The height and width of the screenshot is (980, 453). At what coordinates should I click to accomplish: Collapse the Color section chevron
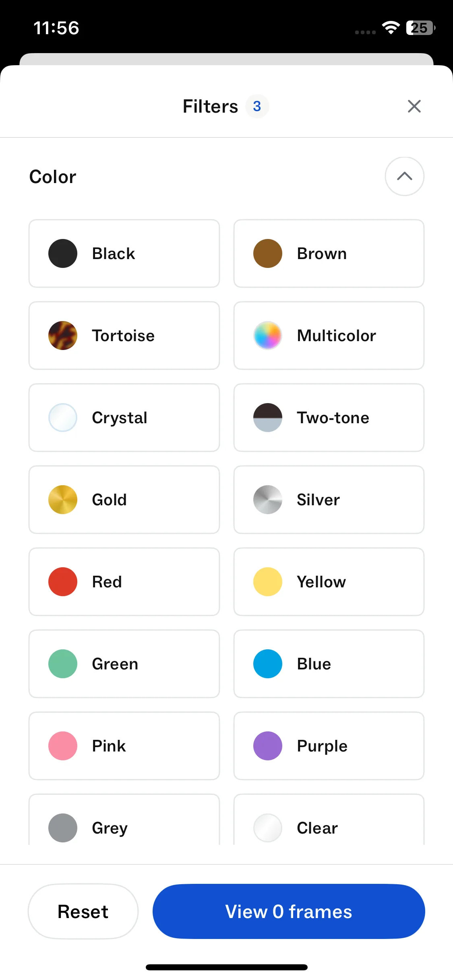[x=404, y=176]
